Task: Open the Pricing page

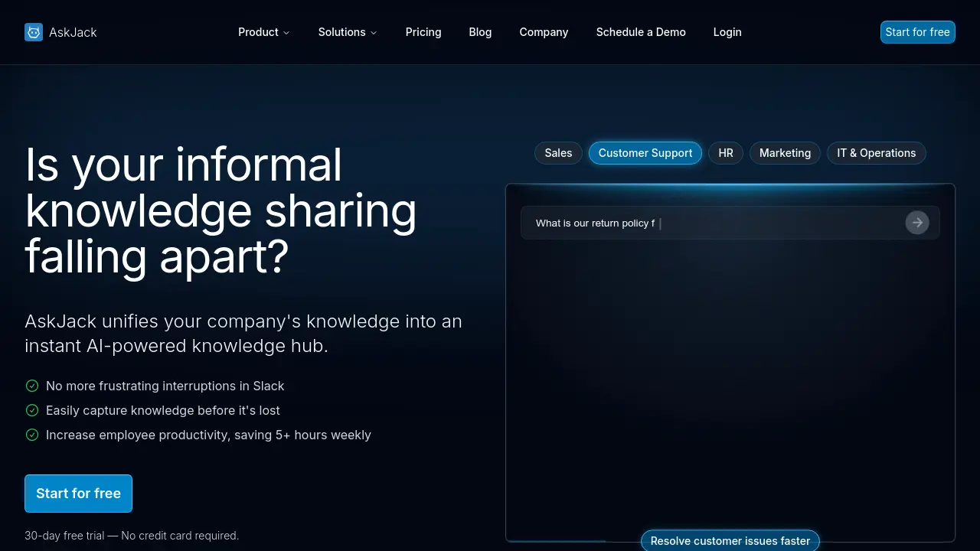Action: coord(423,32)
